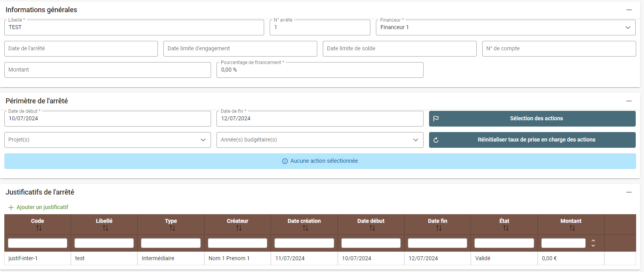Image resolution: width=644 pixels, height=272 pixels.
Task: Sort by Montant column sort icon
Action: point(572,228)
